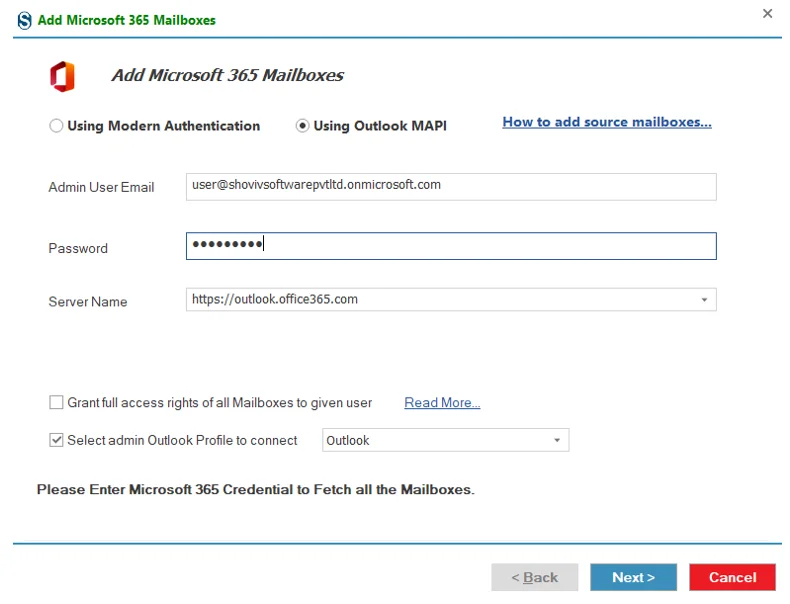Select Using Outlook MAPI radio button

[x=302, y=125]
